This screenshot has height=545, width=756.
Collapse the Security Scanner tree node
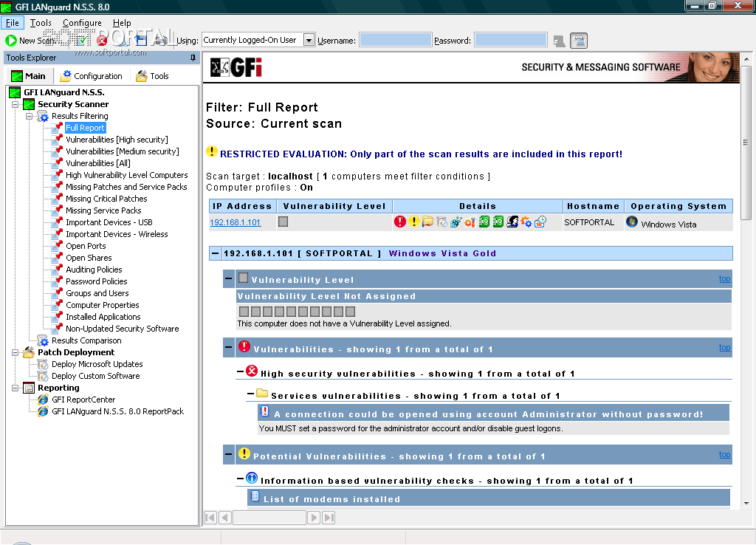click(15, 104)
